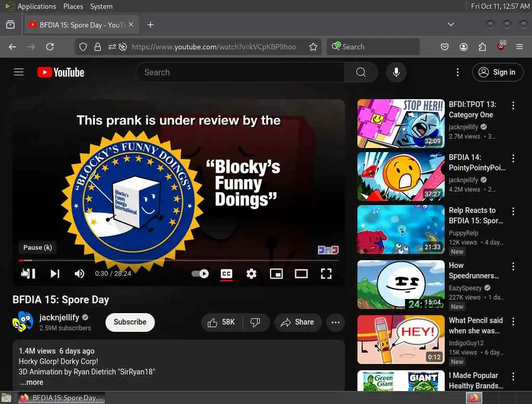This screenshot has width=532, height=404.
Task: Enter full screen mode
Action: pyautogui.click(x=326, y=274)
